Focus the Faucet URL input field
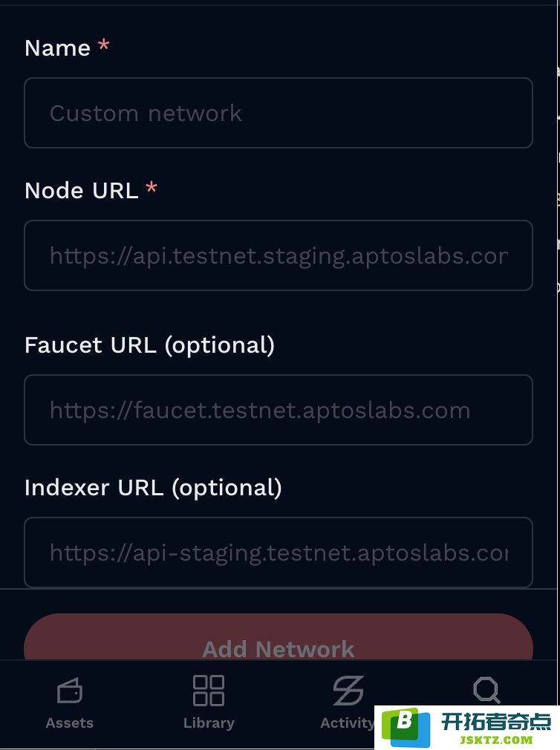 pyautogui.click(x=279, y=410)
